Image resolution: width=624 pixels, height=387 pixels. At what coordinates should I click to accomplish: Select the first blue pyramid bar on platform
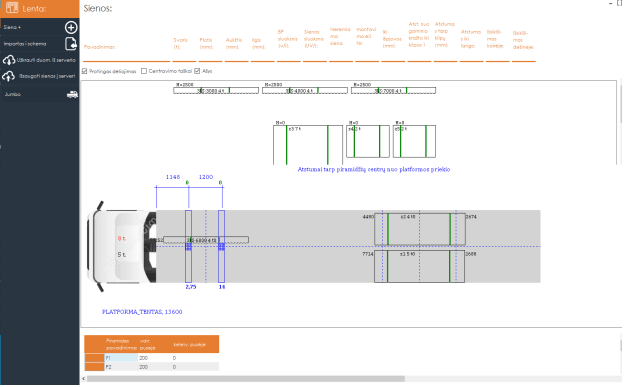pos(188,246)
